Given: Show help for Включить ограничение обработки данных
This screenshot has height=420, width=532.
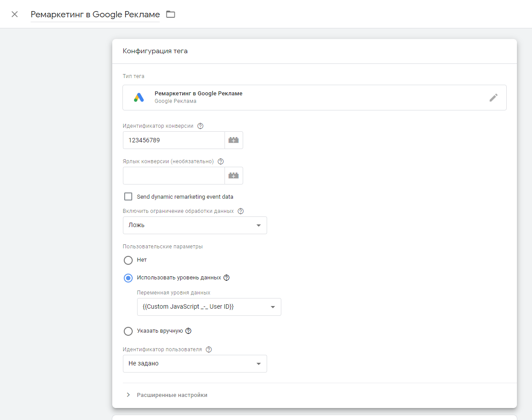Looking at the screenshot, I should (x=241, y=211).
